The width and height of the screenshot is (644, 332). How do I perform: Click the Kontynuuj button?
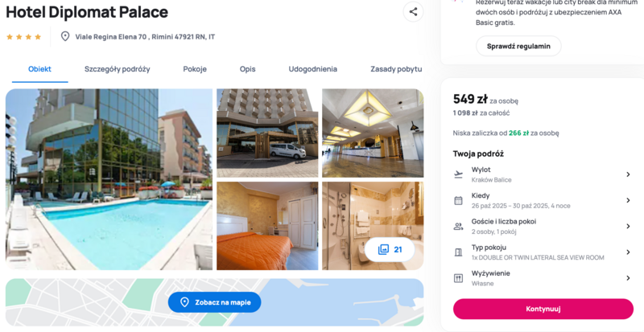(x=543, y=309)
